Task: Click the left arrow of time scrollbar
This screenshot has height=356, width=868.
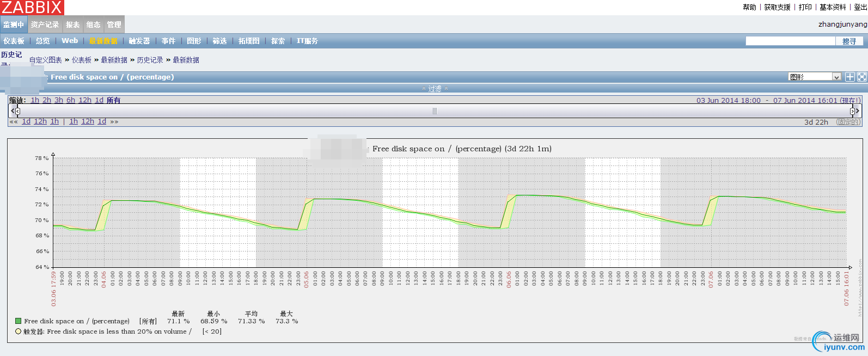Action: coord(12,111)
